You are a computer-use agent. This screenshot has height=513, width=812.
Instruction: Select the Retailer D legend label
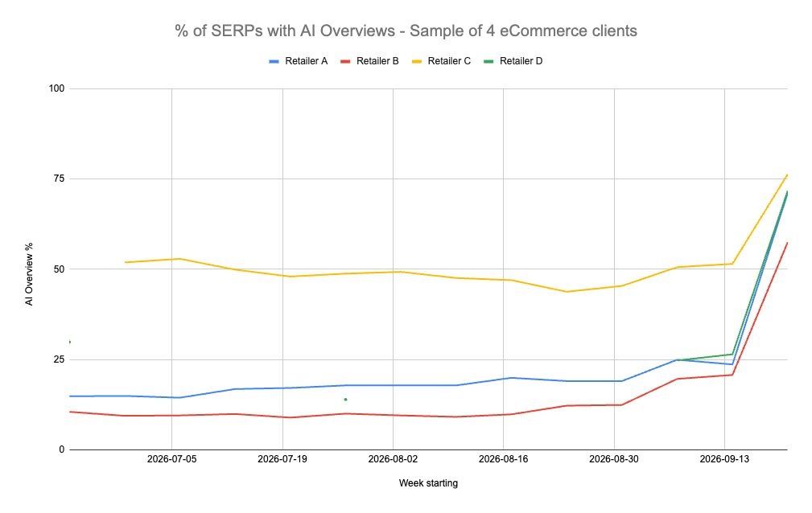coord(521,61)
